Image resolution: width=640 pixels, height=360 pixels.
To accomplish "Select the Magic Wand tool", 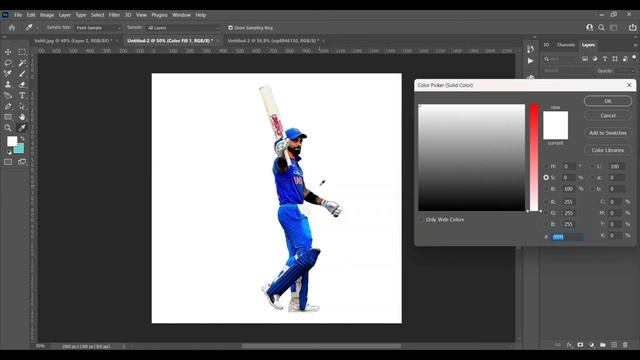I will [22, 63].
